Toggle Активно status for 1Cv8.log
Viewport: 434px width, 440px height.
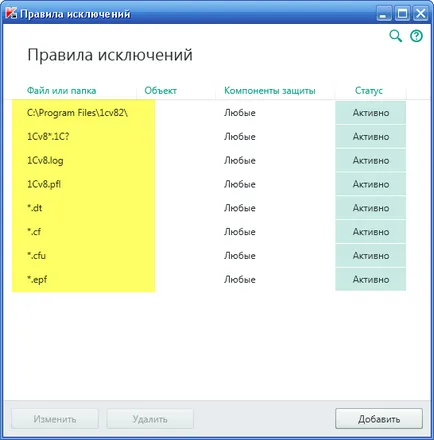371,160
